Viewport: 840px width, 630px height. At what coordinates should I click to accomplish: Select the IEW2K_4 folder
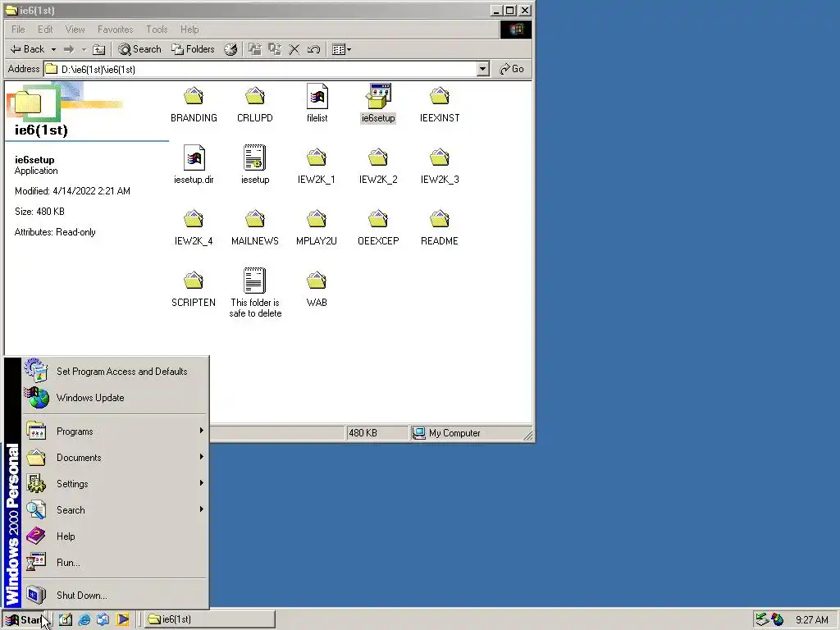click(194, 228)
